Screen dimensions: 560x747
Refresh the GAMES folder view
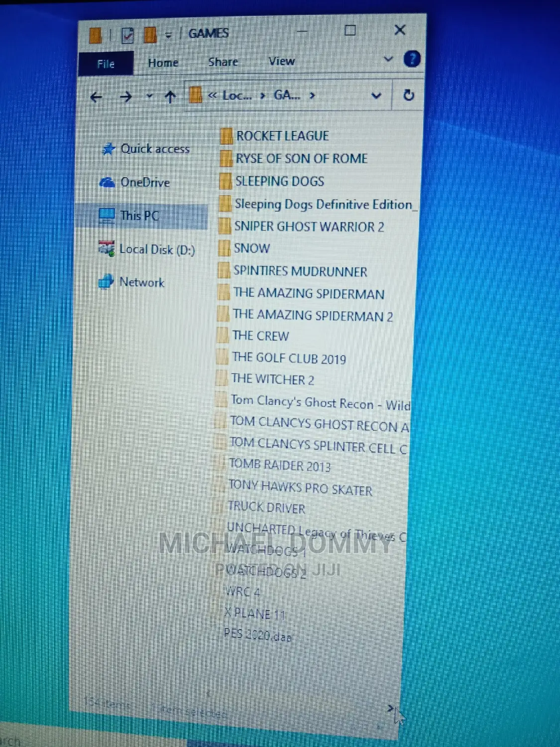409,95
